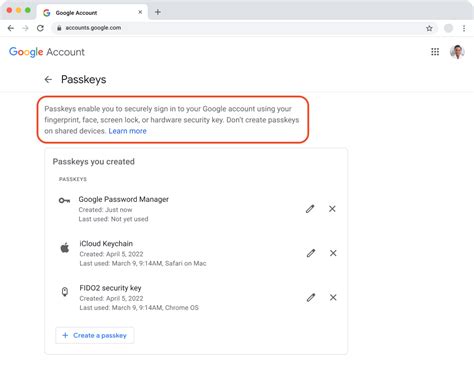Click the Google Account logo
The image size is (474, 387).
(x=47, y=52)
